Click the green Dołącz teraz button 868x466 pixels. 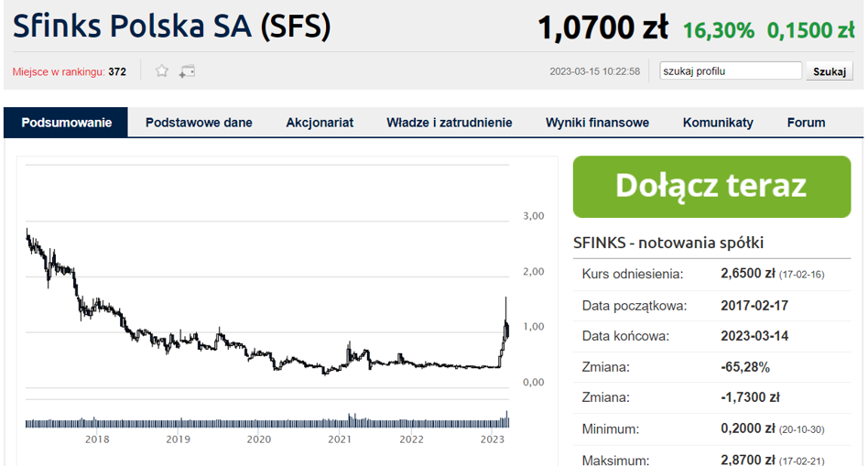711,185
